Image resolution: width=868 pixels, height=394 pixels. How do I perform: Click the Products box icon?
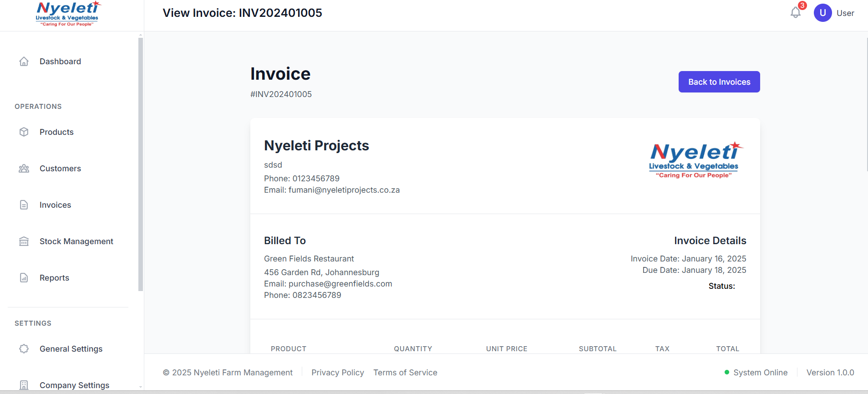click(x=24, y=132)
